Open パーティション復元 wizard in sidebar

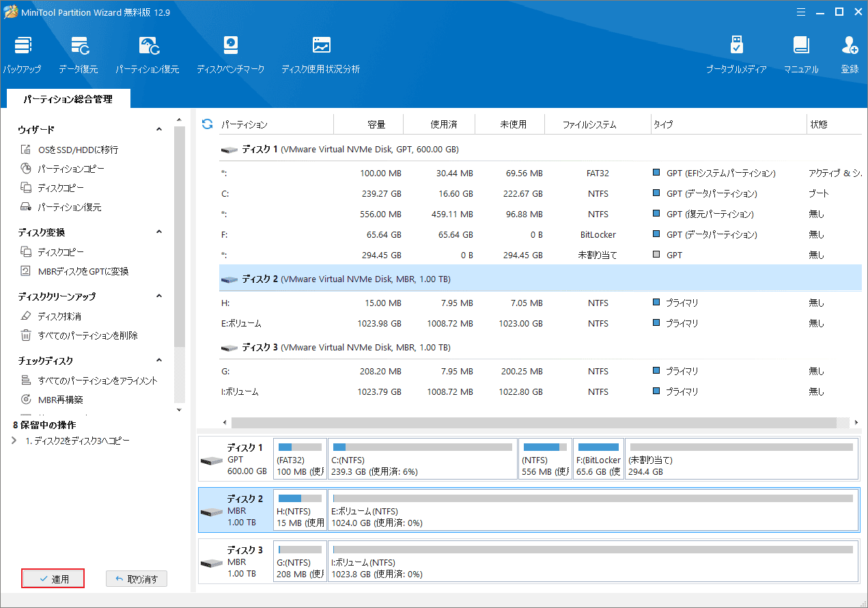[x=60, y=207]
